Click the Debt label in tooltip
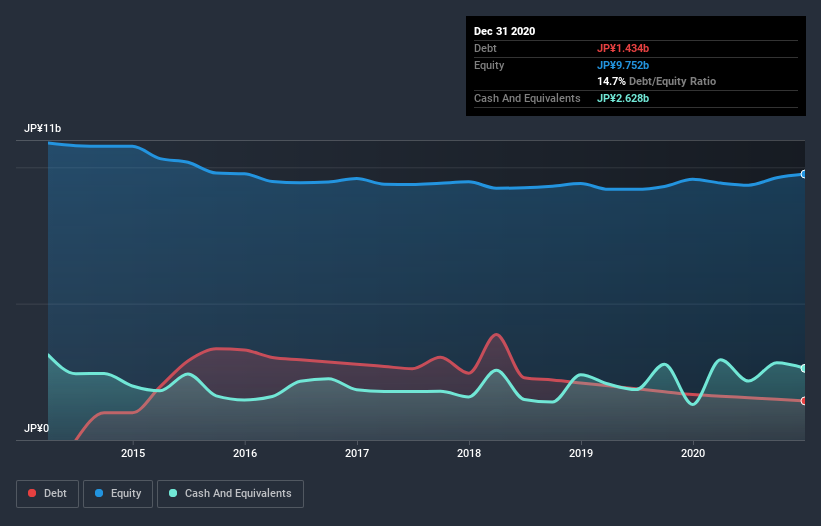821x526 pixels. point(485,48)
